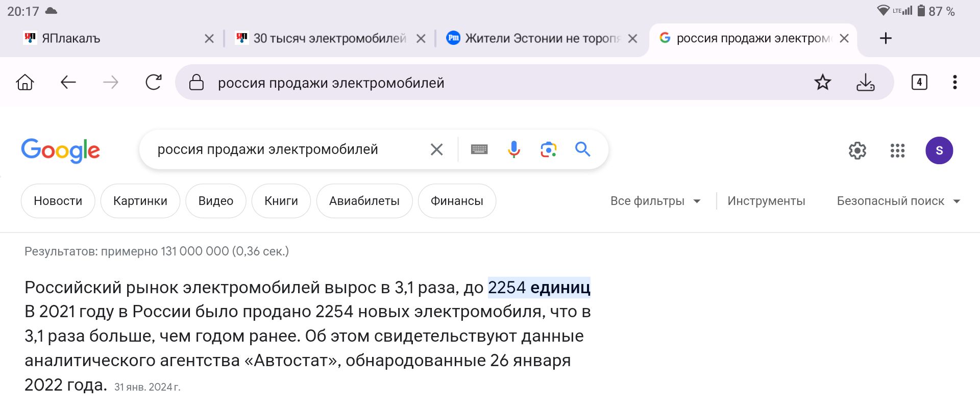Filter results by Новости

tap(58, 201)
